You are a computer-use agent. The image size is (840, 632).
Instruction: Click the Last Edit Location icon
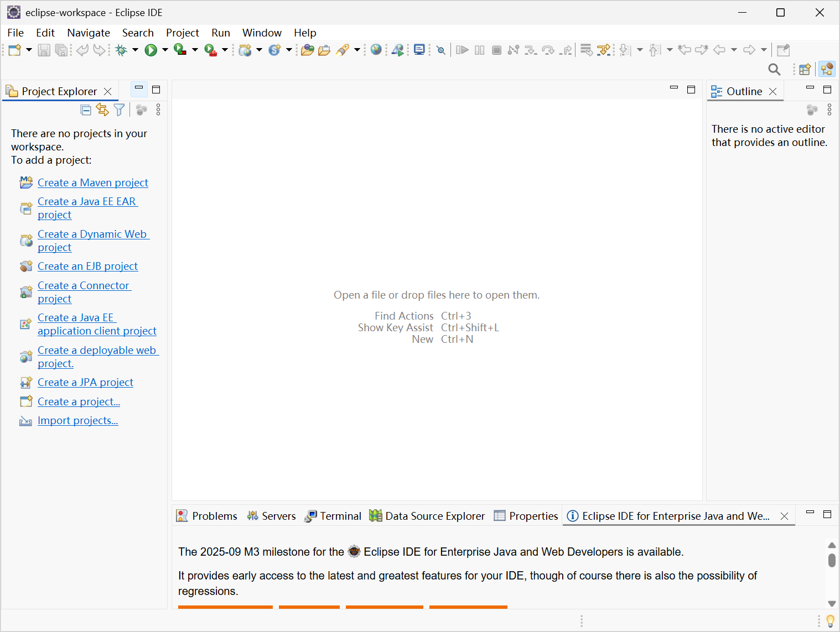(x=685, y=50)
